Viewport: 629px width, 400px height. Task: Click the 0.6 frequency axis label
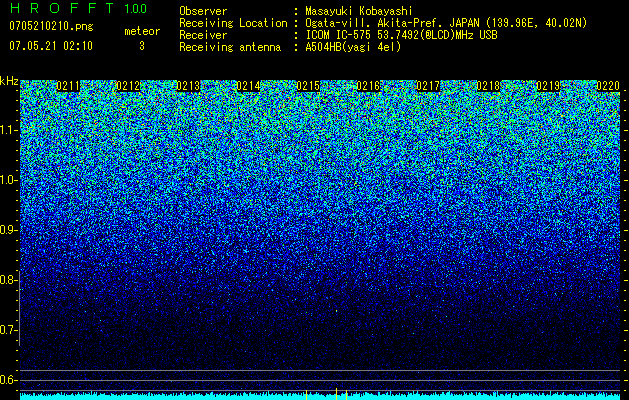7,380
